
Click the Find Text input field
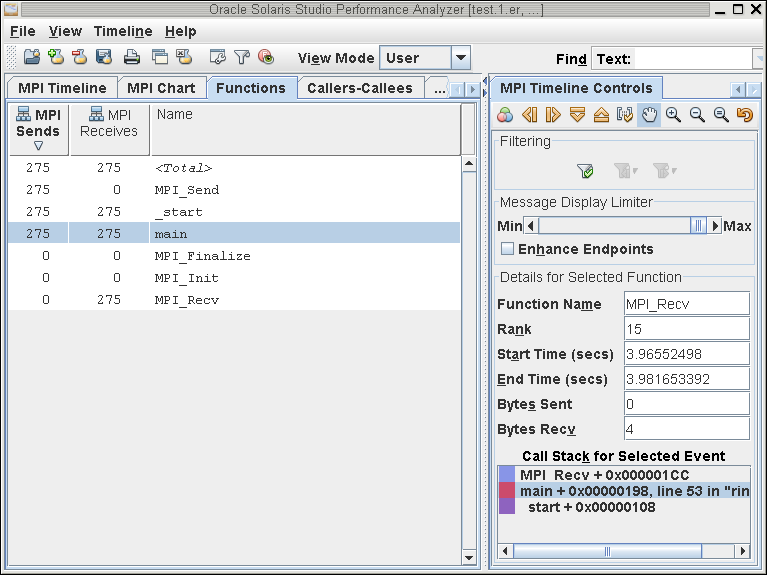click(x=693, y=59)
